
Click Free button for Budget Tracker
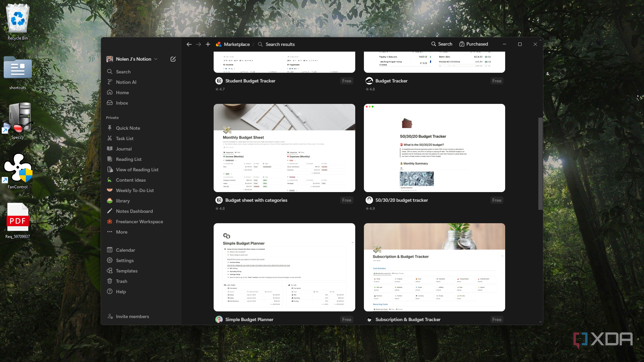coord(497,81)
